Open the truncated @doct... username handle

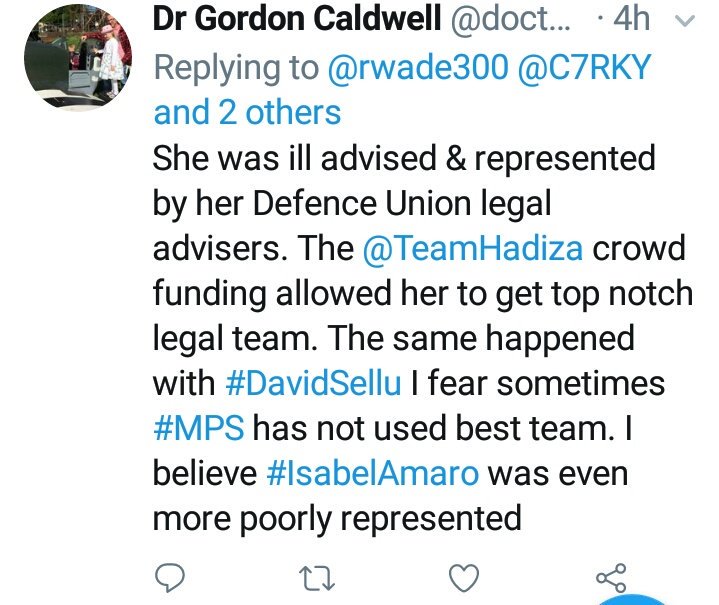tap(510, 19)
